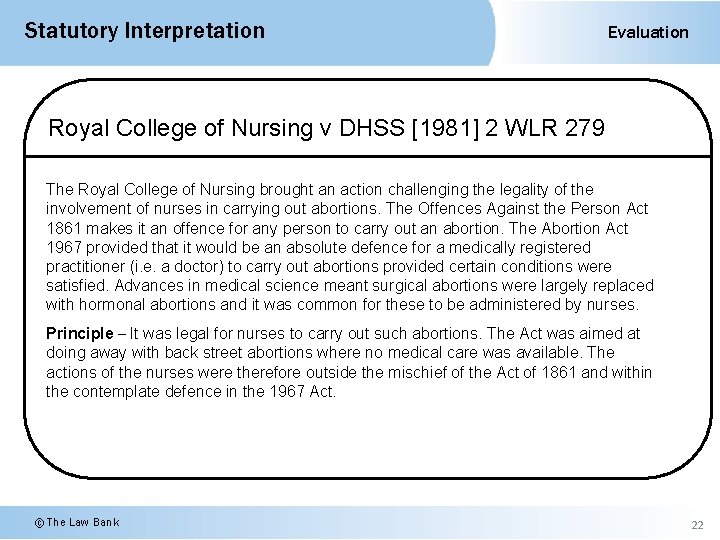Click slide number 22
Viewport: 720px width, 540px height.
pos(697,525)
